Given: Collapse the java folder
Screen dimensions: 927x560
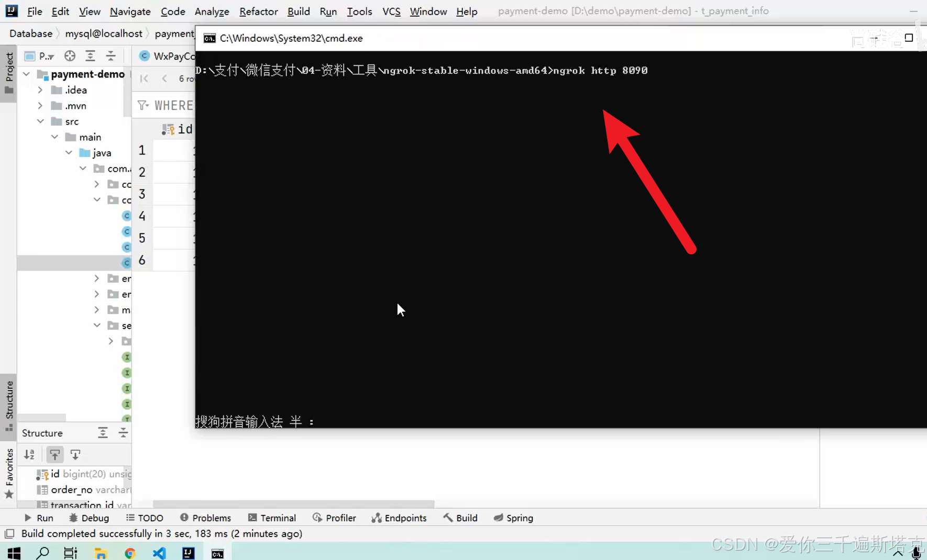Looking at the screenshot, I should click(x=69, y=153).
